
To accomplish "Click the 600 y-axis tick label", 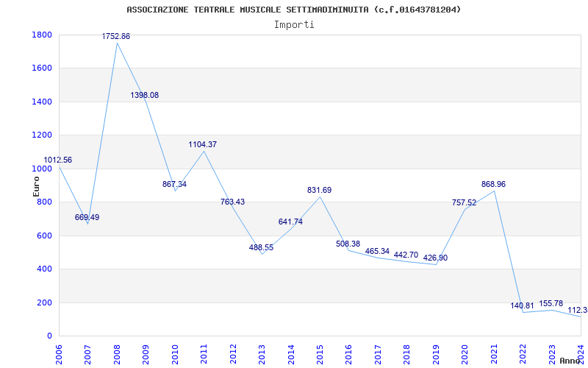I will click(x=44, y=236).
